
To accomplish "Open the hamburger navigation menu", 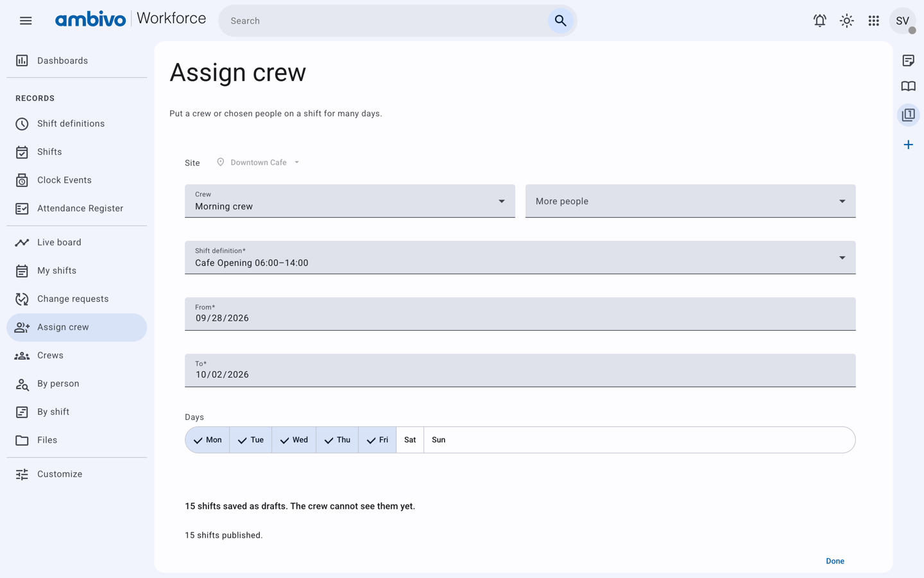I will click(x=26, y=21).
